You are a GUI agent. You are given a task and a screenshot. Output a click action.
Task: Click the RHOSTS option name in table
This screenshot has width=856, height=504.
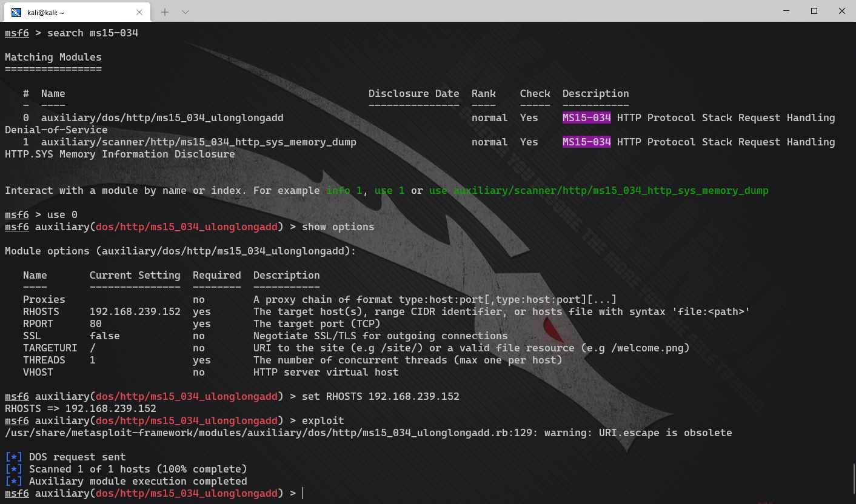[x=41, y=311]
